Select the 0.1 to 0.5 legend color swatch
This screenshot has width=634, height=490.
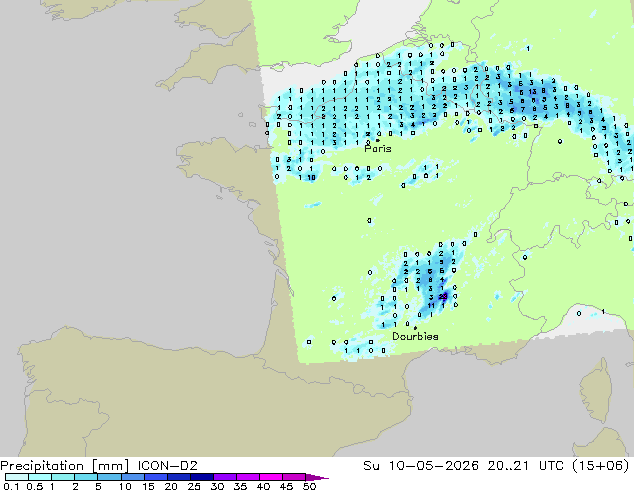click(17, 477)
